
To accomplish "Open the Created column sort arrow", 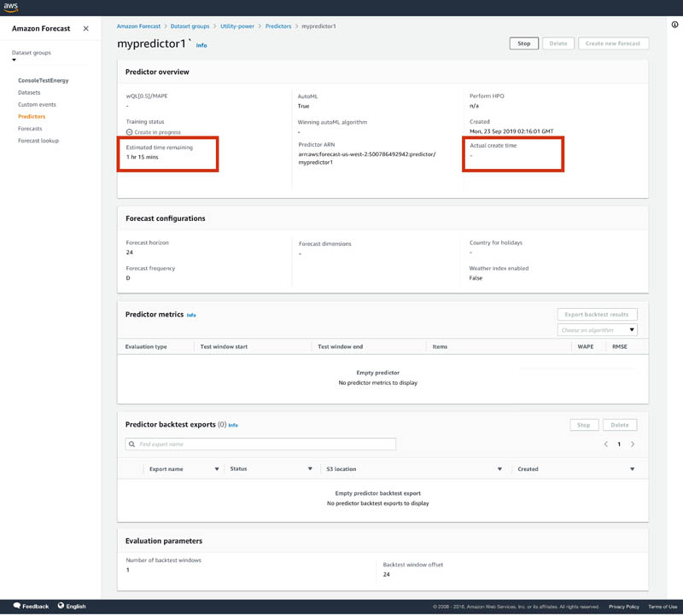I will (x=632, y=469).
